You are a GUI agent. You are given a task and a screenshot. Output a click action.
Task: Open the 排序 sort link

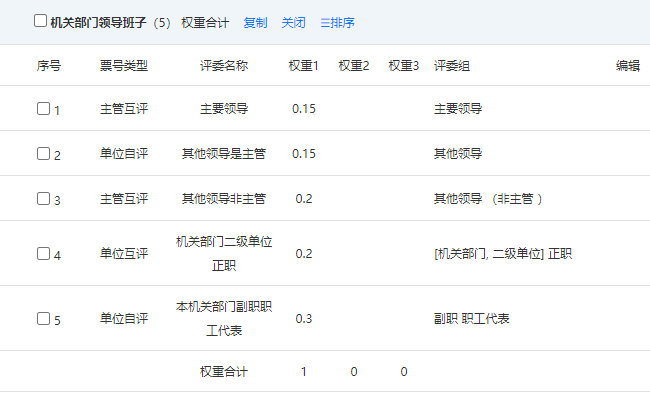point(337,22)
